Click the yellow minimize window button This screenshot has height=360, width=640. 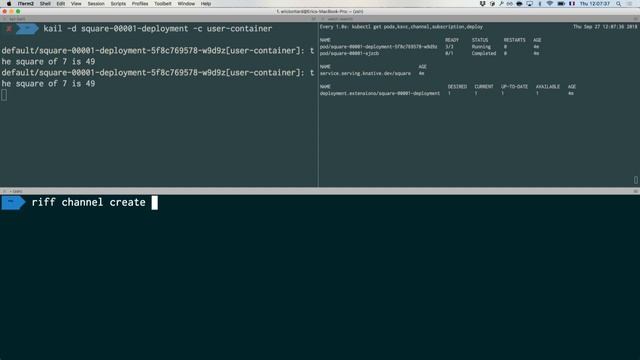tap(11, 11)
